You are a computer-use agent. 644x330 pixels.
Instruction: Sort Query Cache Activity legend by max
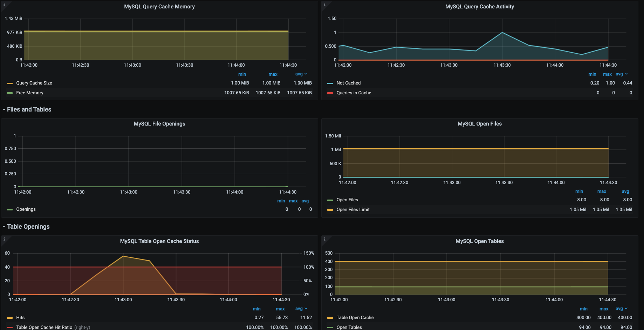(x=607, y=74)
